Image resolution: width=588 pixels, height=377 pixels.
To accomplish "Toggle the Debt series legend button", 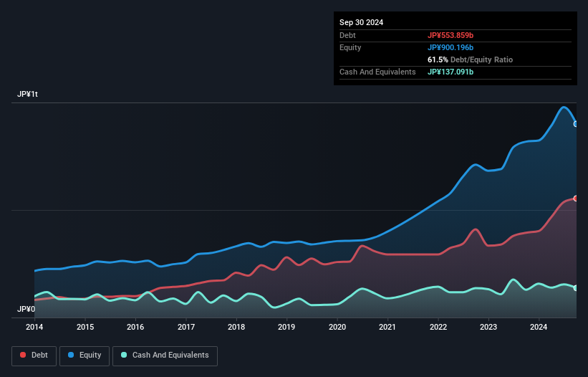I will click(34, 355).
